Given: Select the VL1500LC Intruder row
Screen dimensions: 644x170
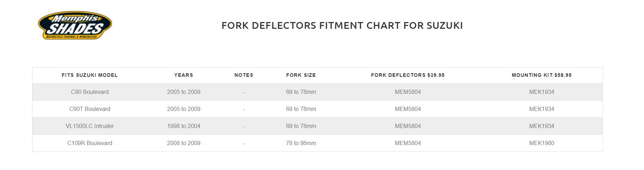Looking at the screenshot, I should (x=90, y=126).
